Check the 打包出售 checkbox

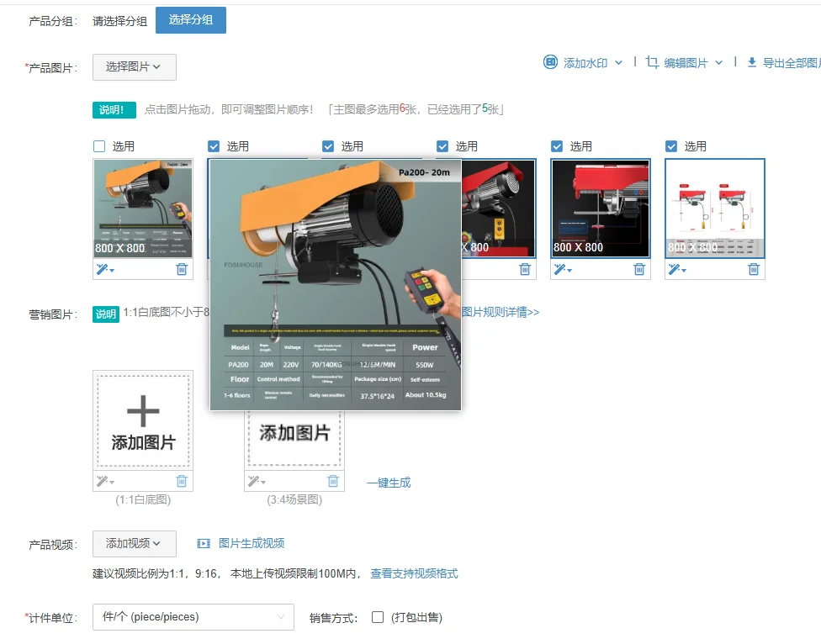click(378, 617)
